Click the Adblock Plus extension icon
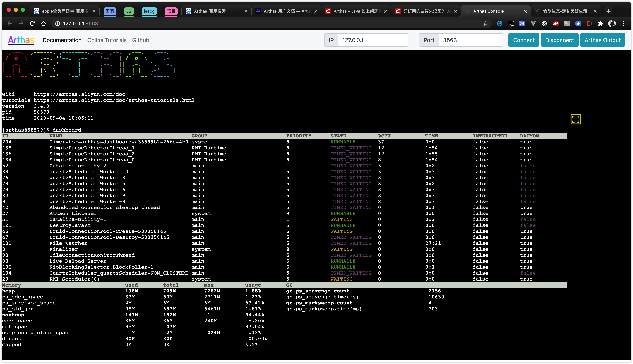 pos(556,23)
